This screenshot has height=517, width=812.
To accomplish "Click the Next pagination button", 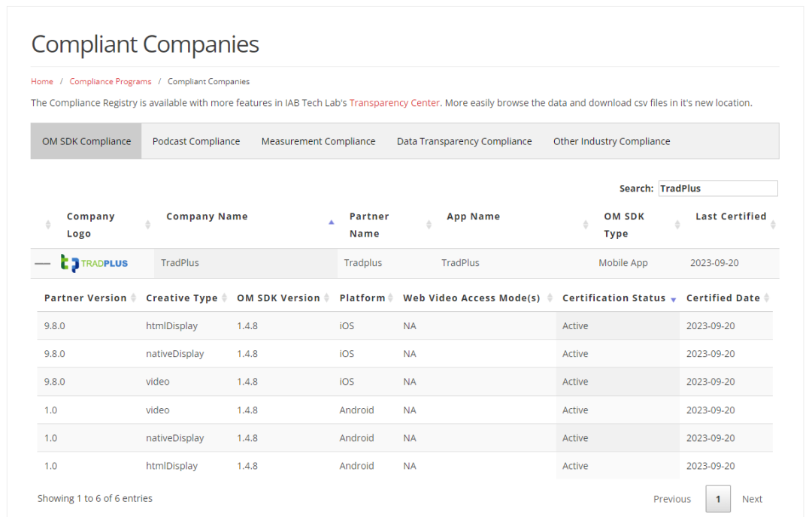I will pyautogui.click(x=752, y=499).
